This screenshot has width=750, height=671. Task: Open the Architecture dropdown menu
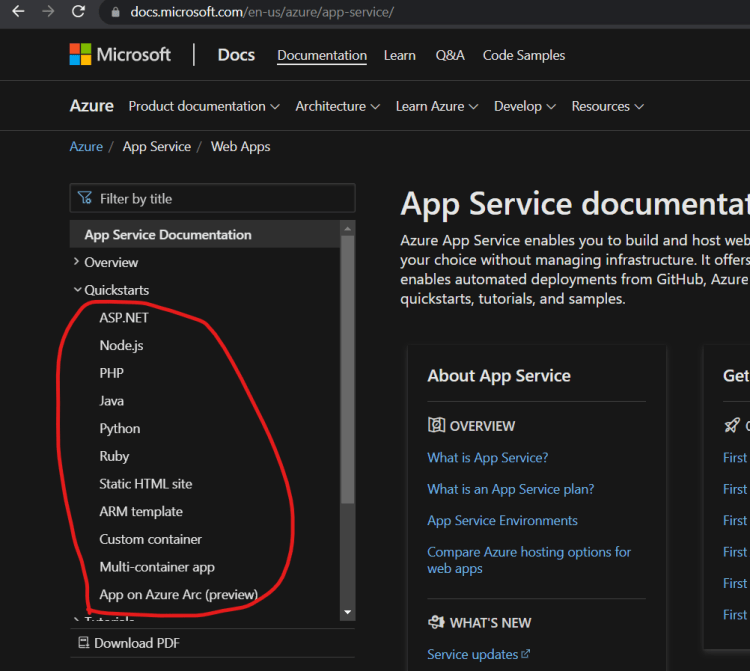(338, 106)
